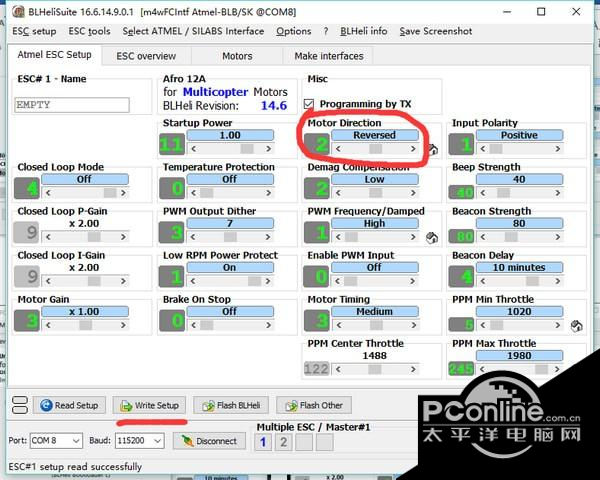The image size is (600, 480).
Task: Click Enable PWM Input right arrow
Action: pyautogui.click(x=413, y=281)
